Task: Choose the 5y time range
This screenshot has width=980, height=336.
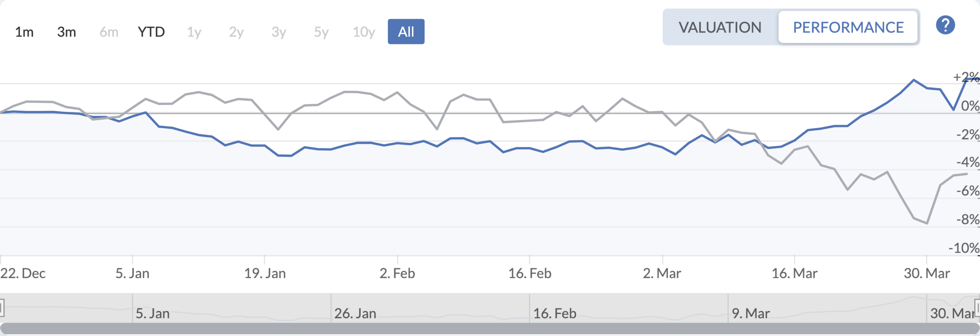Action: [321, 32]
